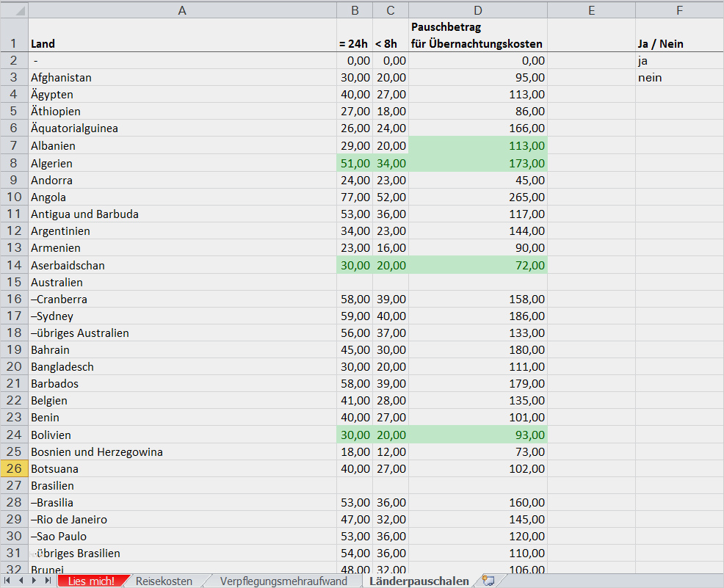Viewport: 724px width, 588px height.
Task: Select column F header
Action: (x=679, y=10)
